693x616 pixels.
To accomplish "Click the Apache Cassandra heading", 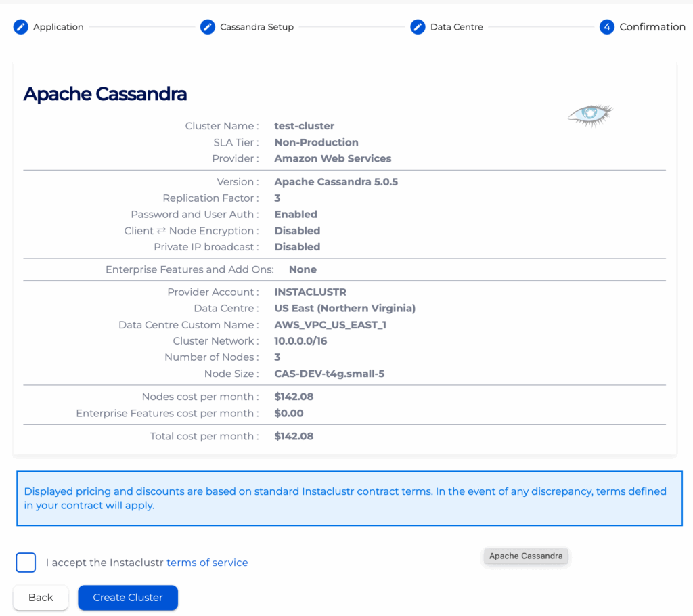I will [105, 93].
